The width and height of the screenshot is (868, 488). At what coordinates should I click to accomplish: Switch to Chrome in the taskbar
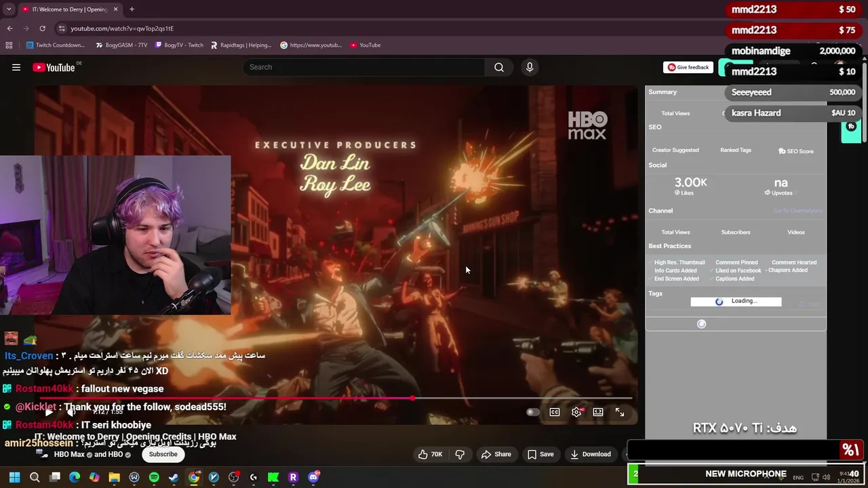194,477
